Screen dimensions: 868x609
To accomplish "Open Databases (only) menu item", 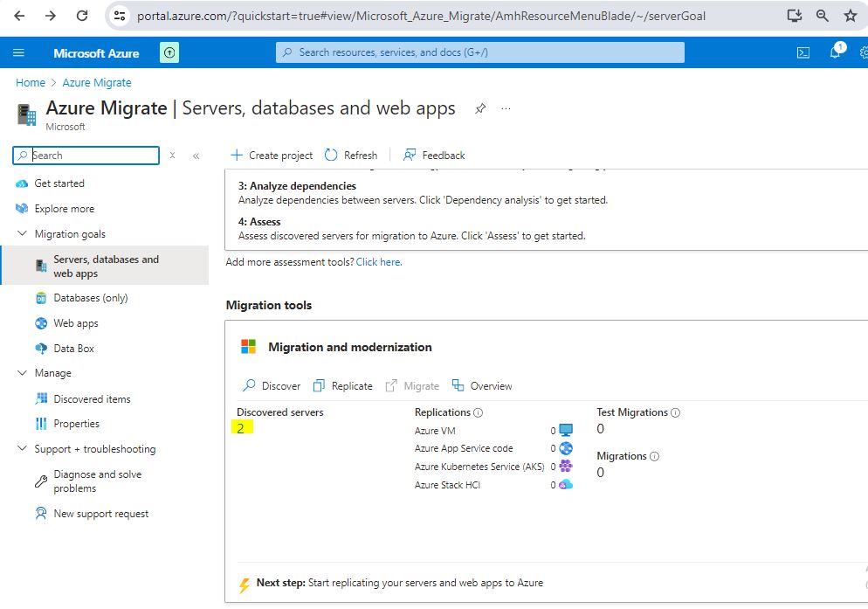I will (x=90, y=298).
